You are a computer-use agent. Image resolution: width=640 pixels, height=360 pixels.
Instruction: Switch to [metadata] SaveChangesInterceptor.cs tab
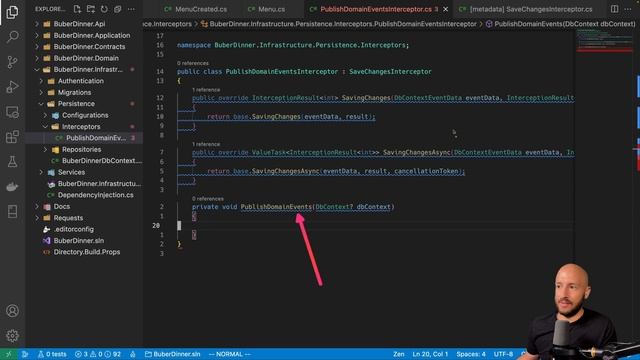tap(526, 9)
